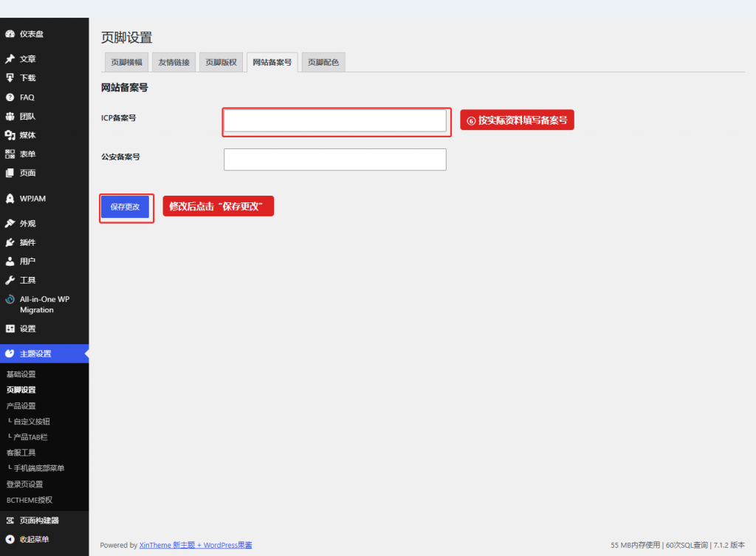Click the question mark FAQ icon
This screenshot has height=556, width=756.
click(10, 97)
